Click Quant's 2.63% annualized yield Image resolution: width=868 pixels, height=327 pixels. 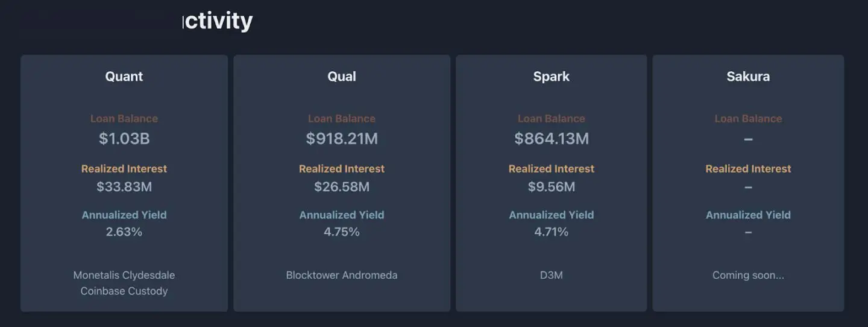[124, 232]
